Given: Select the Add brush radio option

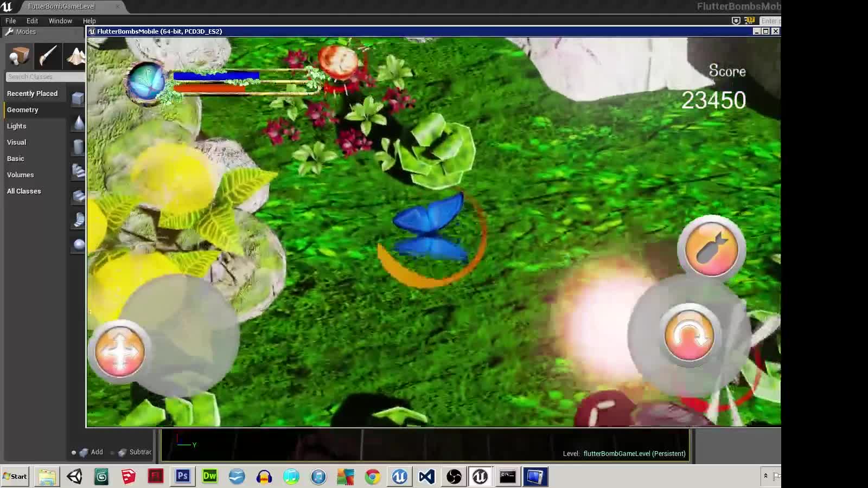Looking at the screenshot, I should point(74,452).
